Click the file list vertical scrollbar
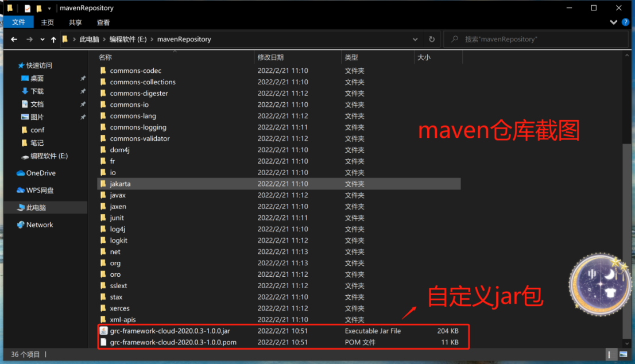This screenshot has width=635, height=364. [x=627, y=241]
